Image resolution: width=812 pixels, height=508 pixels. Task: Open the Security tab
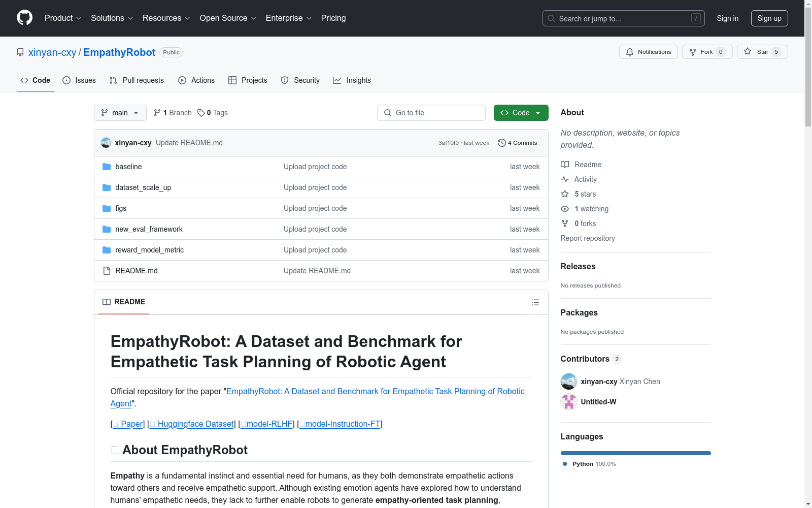pyautogui.click(x=300, y=80)
